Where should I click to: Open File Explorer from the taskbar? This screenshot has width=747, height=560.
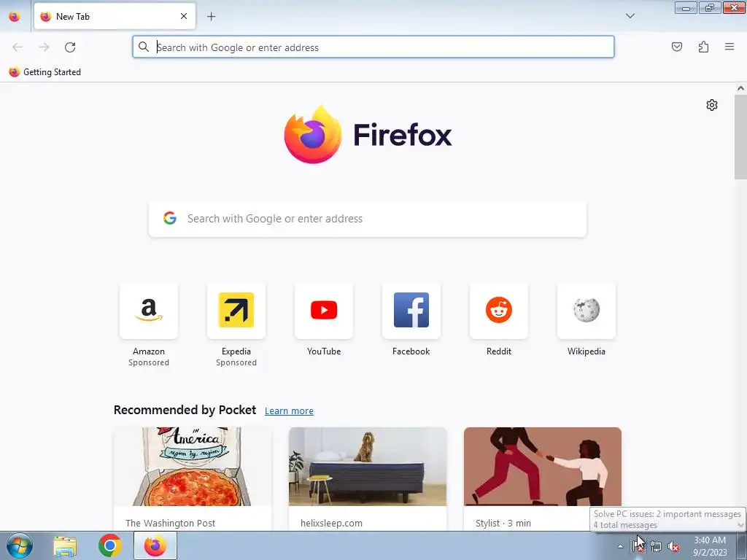coord(65,545)
